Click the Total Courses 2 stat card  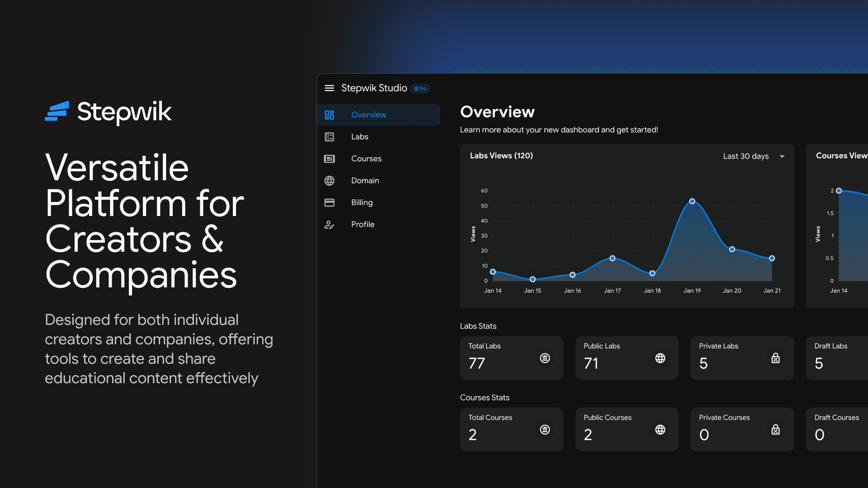(x=511, y=429)
